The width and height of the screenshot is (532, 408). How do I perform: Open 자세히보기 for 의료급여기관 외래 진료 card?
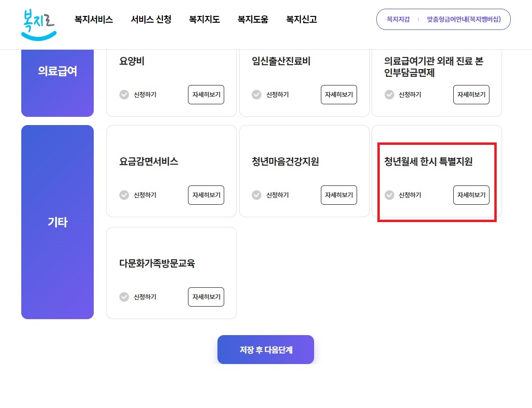[471, 95]
